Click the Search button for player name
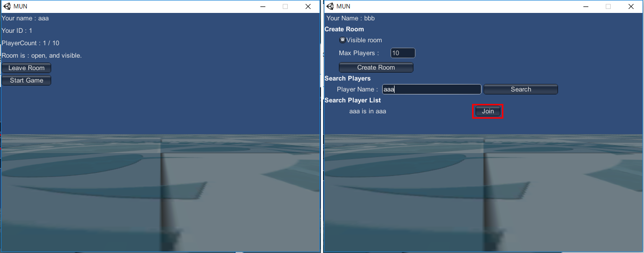 pyautogui.click(x=521, y=89)
